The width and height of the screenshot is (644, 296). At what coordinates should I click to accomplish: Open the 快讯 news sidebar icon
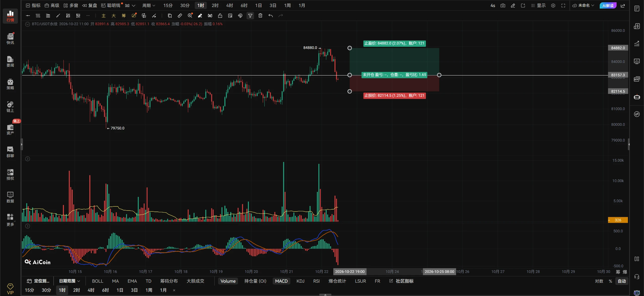click(x=10, y=38)
